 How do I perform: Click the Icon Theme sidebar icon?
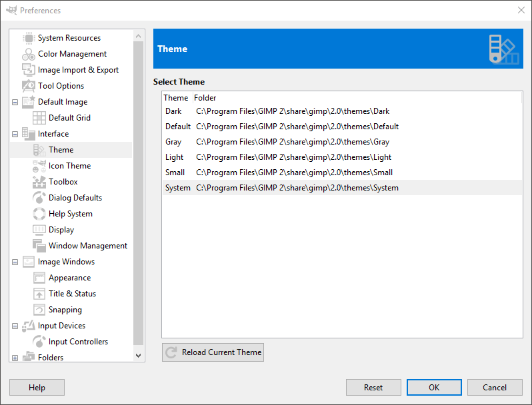[39, 166]
